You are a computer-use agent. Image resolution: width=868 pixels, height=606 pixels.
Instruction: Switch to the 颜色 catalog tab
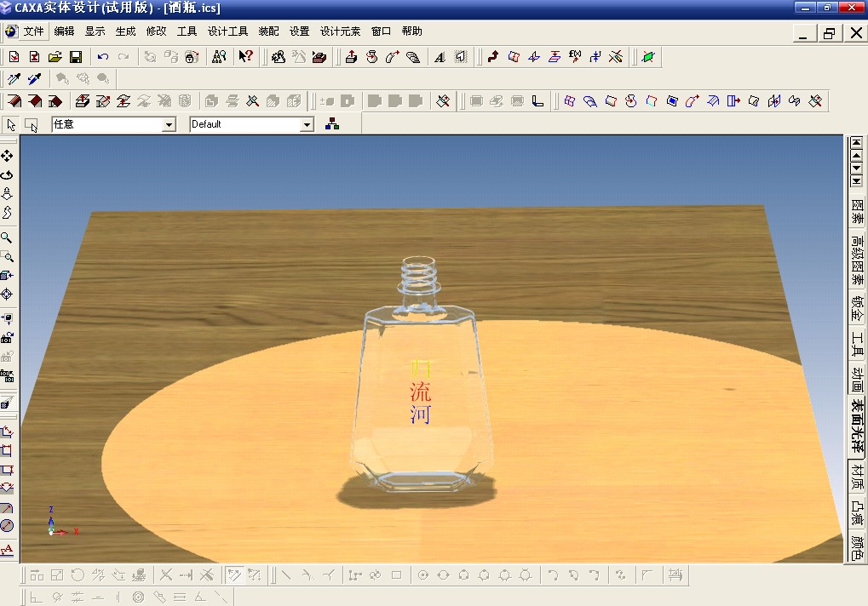pos(857,547)
